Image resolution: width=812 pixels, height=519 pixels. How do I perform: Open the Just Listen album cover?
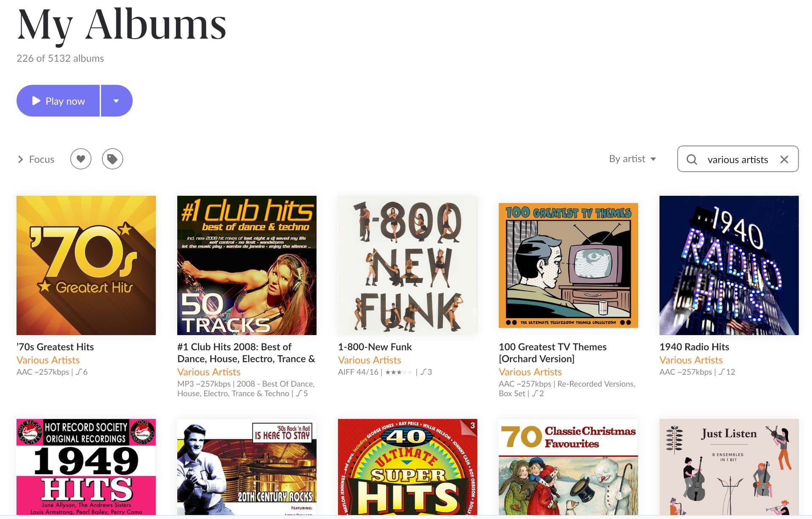tap(729, 467)
